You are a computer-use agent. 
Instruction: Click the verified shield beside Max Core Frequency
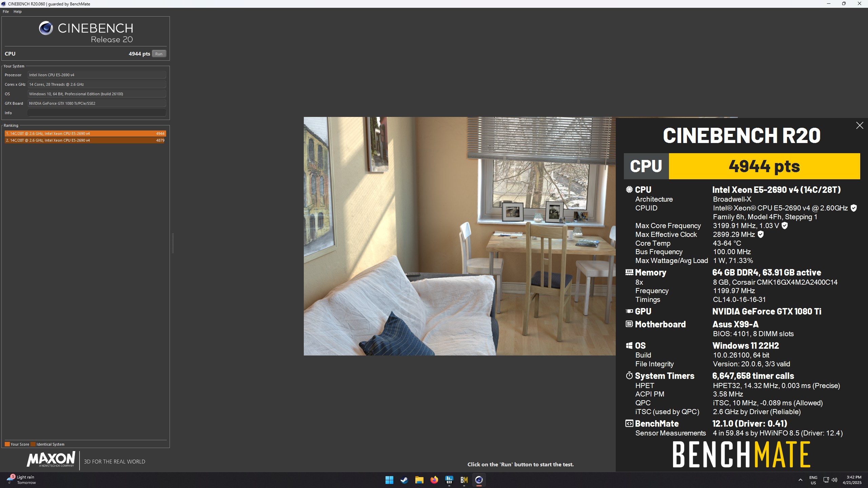click(x=785, y=226)
